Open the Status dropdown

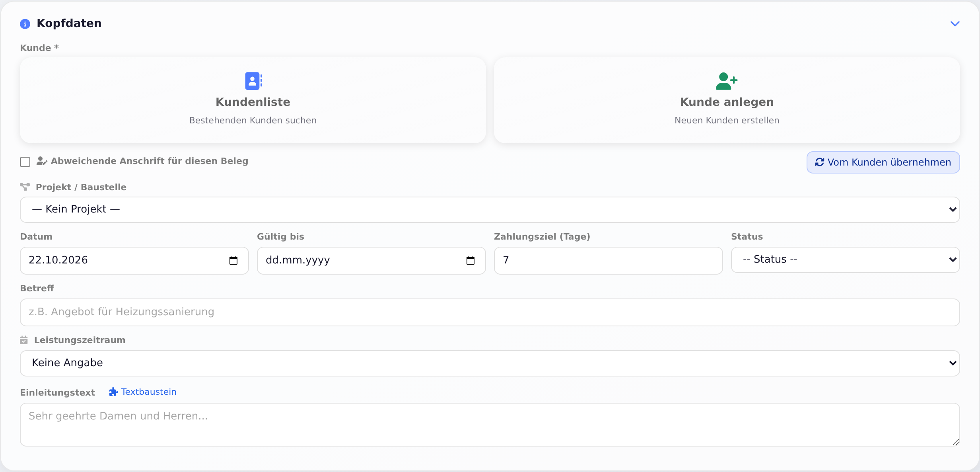pyautogui.click(x=845, y=259)
